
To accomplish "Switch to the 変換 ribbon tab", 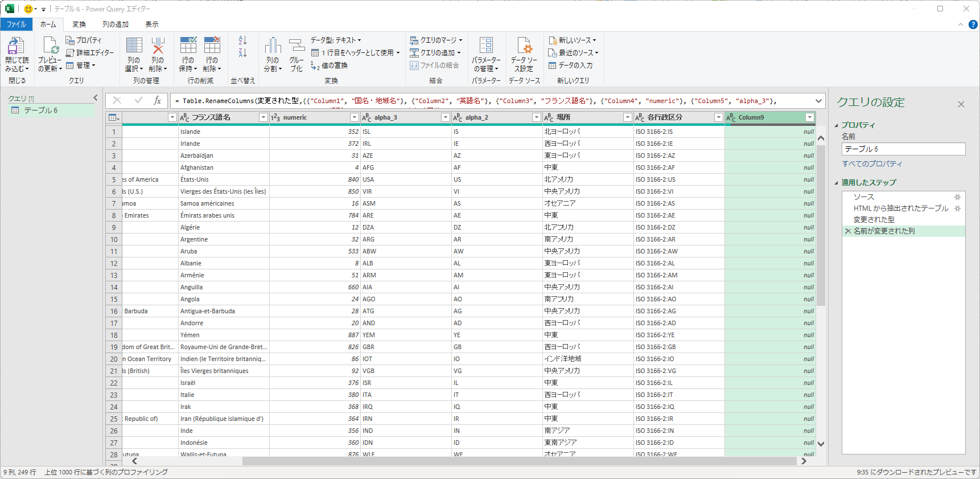I will pyautogui.click(x=79, y=24).
